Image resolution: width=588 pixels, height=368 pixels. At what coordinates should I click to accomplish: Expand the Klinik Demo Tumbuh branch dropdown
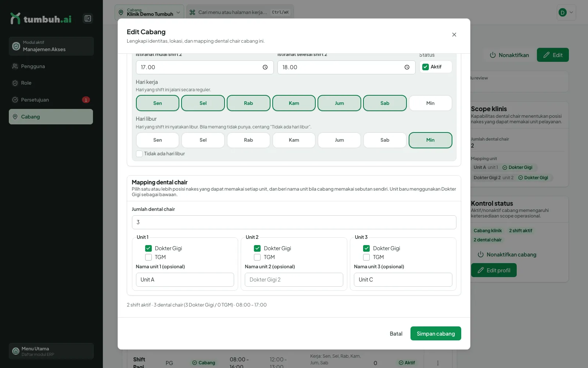[x=150, y=13]
